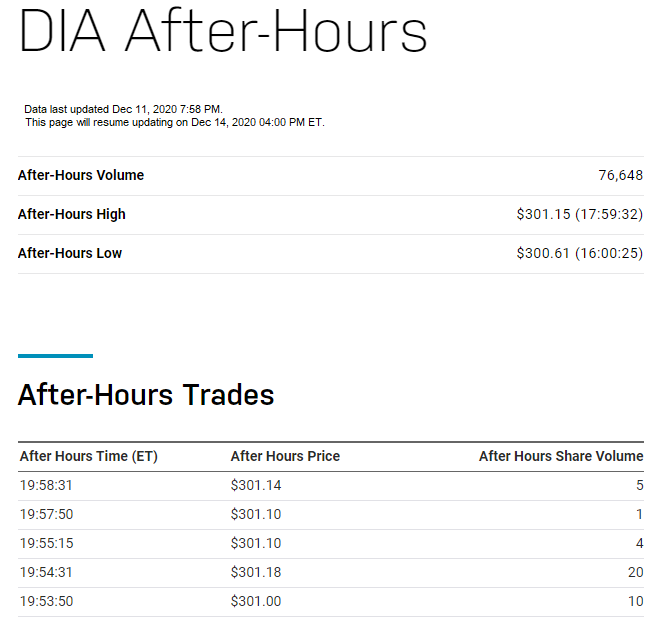The width and height of the screenshot is (670, 626).
Task: Click the After-Hours Trades section heading
Action: tap(146, 394)
